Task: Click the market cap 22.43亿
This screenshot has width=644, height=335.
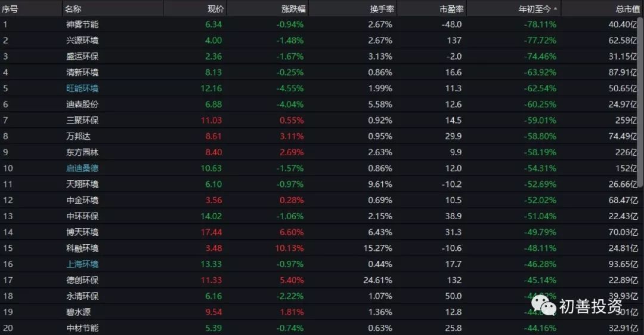Action: (x=623, y=217)
